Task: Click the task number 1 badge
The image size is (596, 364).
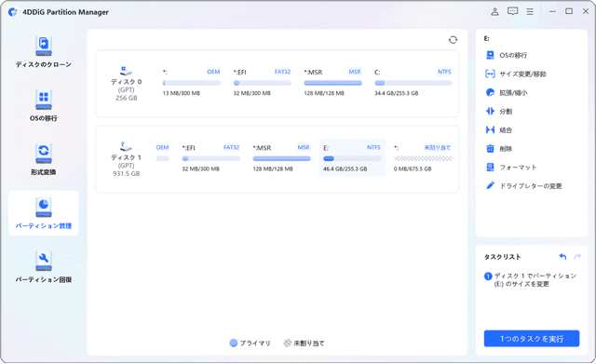Action: [x=488, y=276]
